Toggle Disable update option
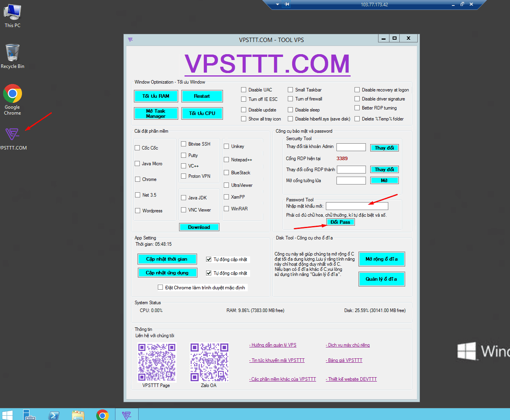Screen dimensions: 510x420 pyautogui.click(x=244, y=110)
